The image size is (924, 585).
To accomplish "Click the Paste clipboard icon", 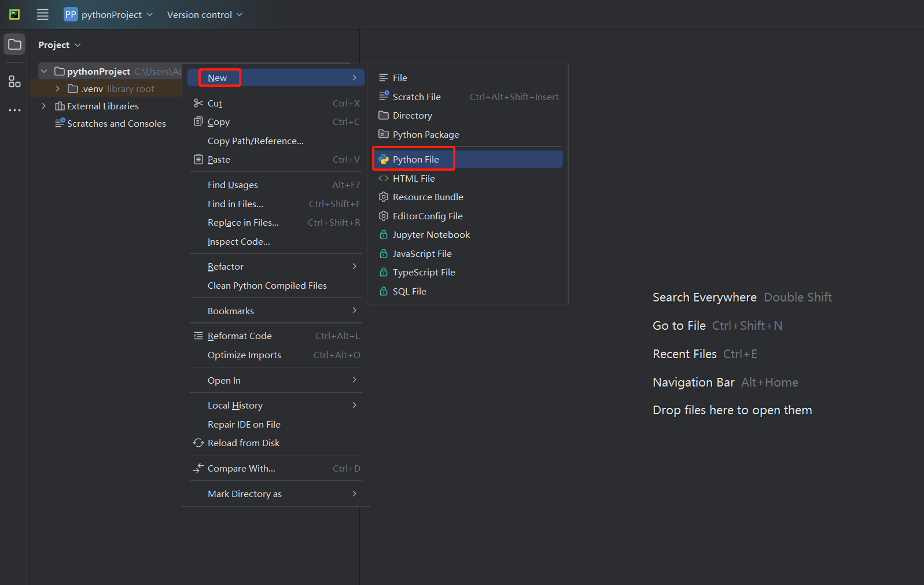I will pyautogui.click(x=198, y=159).
